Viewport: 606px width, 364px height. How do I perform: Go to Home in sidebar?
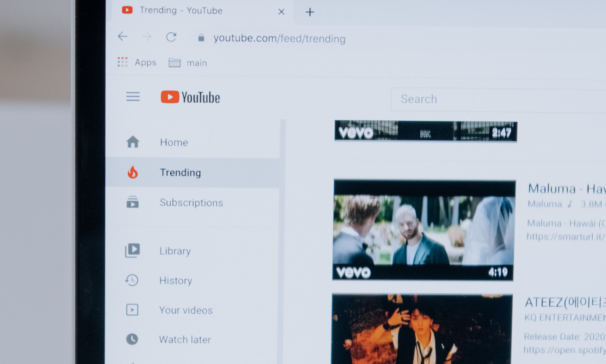coord(192,142)
